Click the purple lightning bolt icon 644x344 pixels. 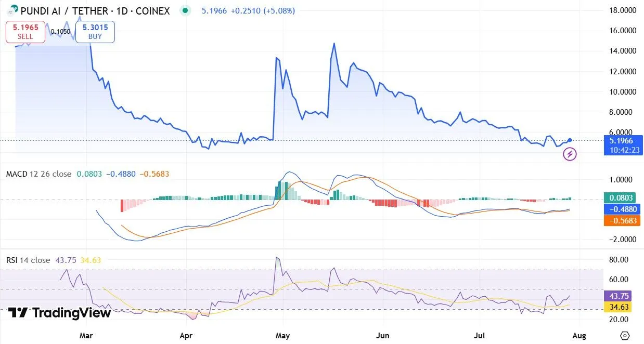coord(571,154)
